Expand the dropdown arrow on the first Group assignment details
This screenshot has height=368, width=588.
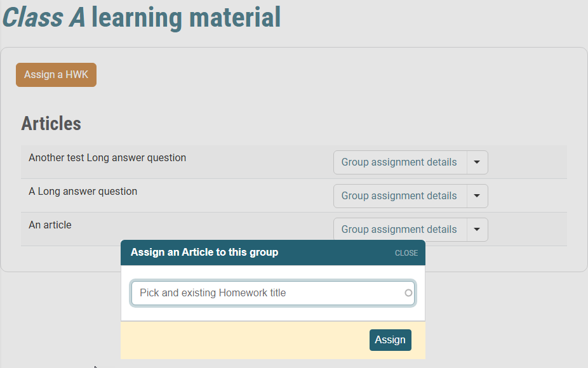pyautogui.click(x=477, y=162)
